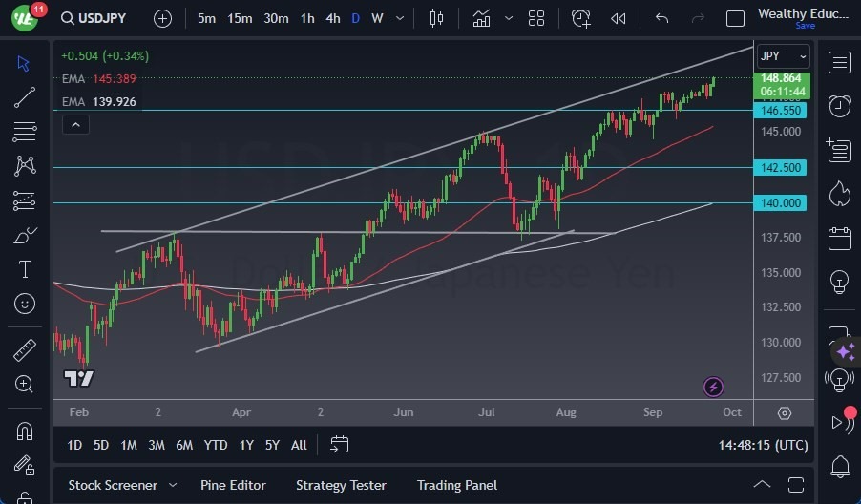Switch to the 1h timeframe

307,19
